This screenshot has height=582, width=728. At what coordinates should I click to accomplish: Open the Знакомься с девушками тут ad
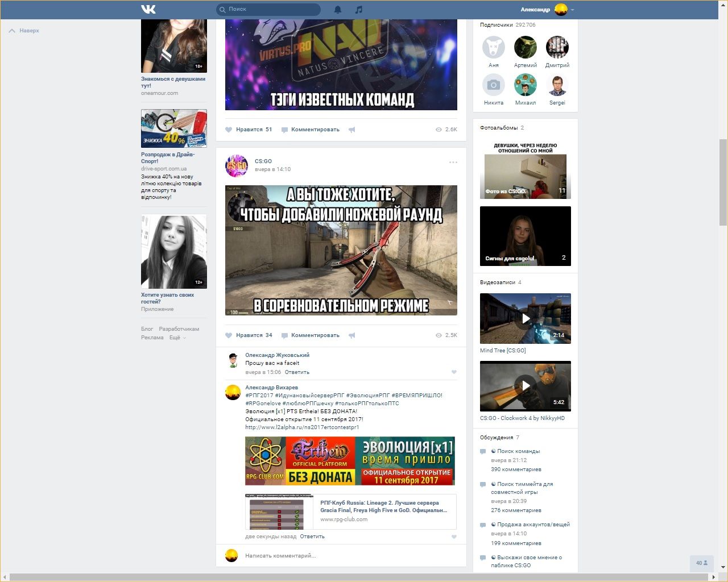(173, 82)
